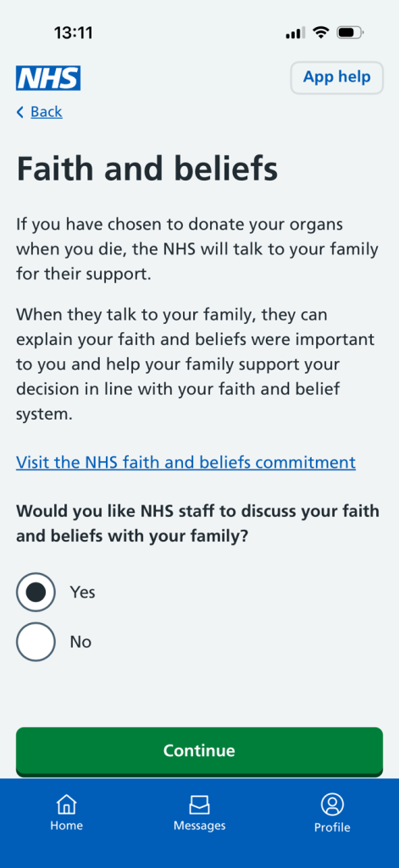Tap the cellular signal bars icon
Screen dimensions: 399x868
(296, 33)
